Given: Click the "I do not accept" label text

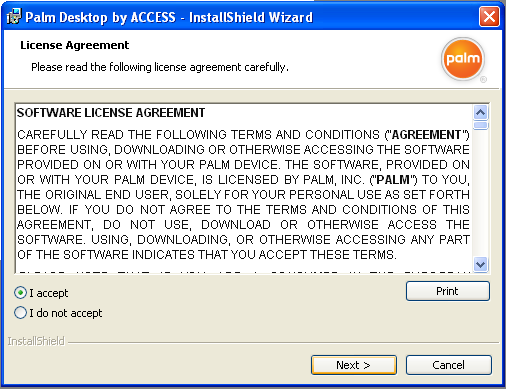Looking at the screenshot, I should click(x=66, y=313).
